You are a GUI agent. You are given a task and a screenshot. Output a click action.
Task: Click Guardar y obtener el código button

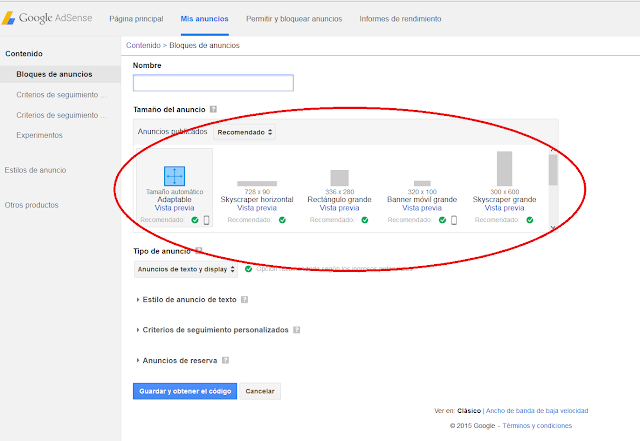pyautogui.click(x=185, y=391)
